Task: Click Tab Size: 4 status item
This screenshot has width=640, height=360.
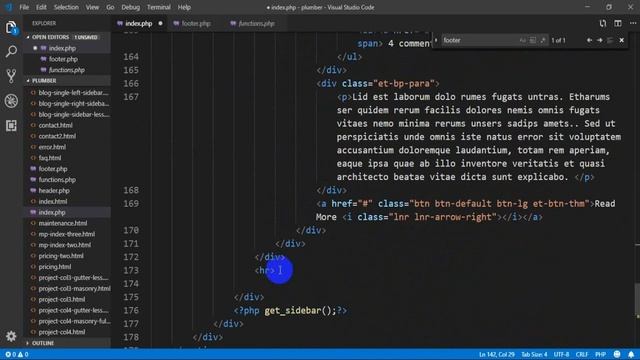Action: [x=534, y=354]
